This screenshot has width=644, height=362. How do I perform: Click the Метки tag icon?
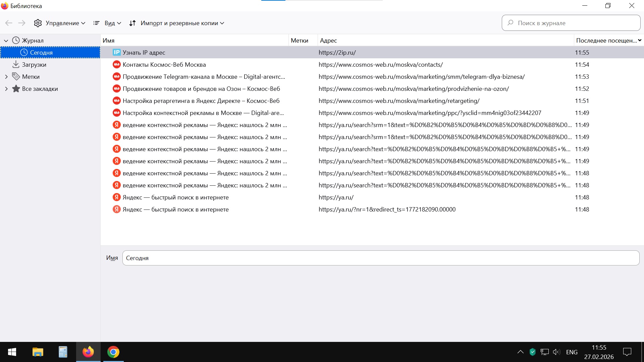coord(16,77)
